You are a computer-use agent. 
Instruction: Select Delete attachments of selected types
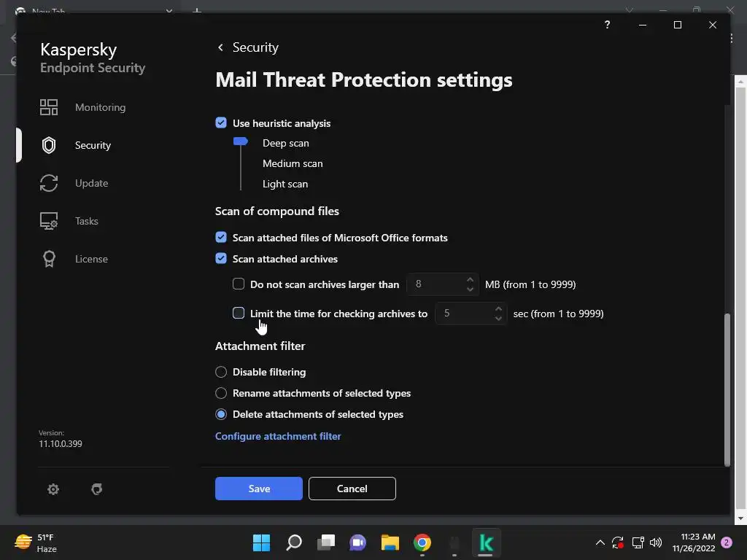pyautogui.click(x=221, y=414)
